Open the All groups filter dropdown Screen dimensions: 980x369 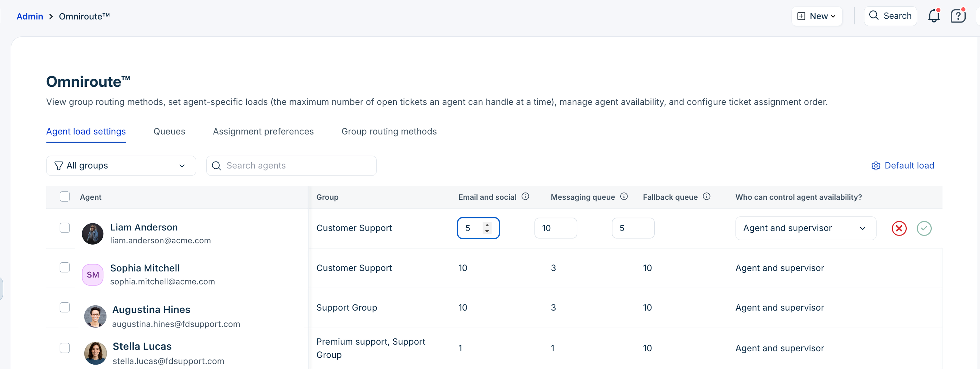coord(121,166)
